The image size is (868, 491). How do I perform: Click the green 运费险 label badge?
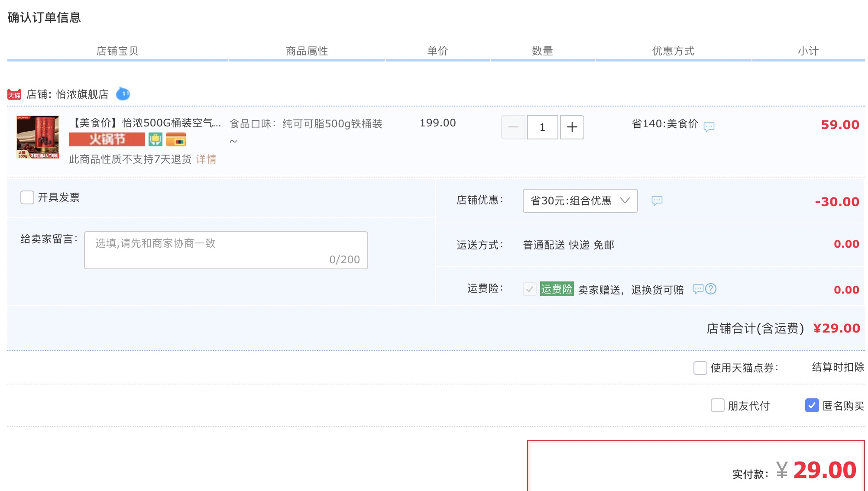pos(557,289)
